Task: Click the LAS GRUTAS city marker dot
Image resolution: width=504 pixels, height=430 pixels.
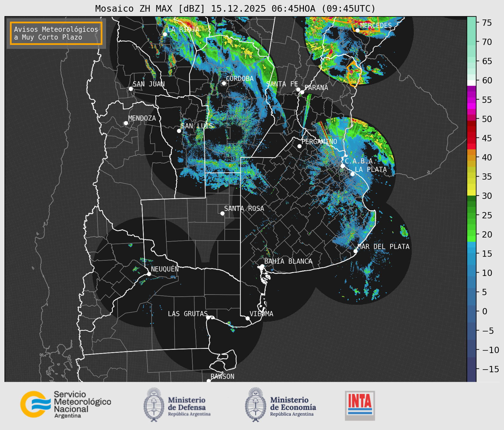Action: (208, 318)
